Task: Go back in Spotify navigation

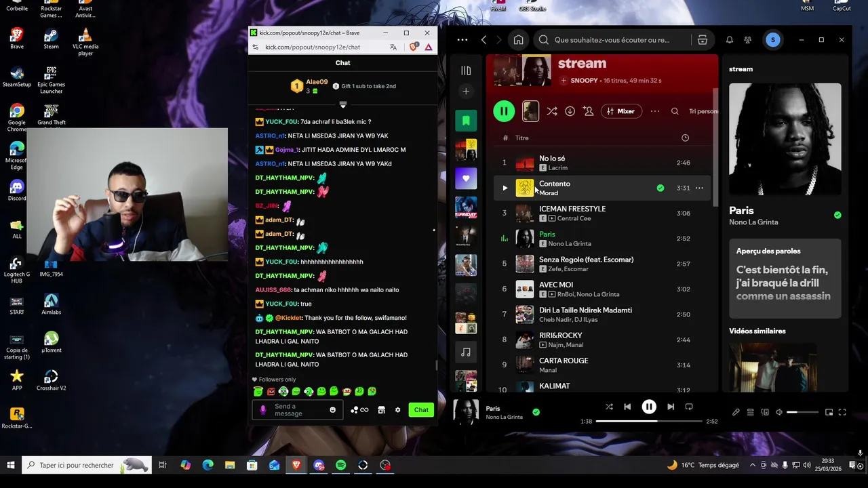Action: 484,40
